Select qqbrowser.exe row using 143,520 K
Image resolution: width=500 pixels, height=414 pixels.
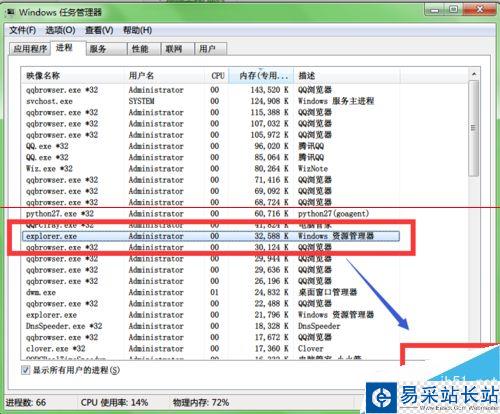pos(211,90)
